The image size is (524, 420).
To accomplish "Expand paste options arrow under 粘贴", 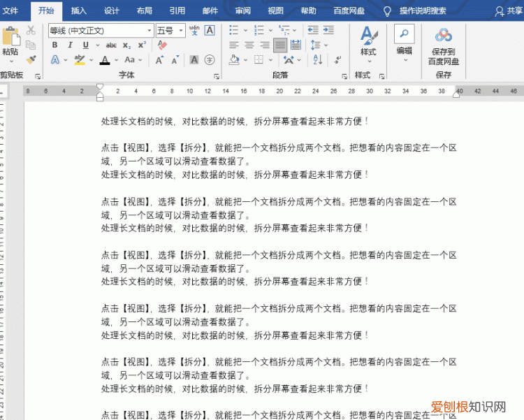I will pyautogui.click(x=11, y=61).
